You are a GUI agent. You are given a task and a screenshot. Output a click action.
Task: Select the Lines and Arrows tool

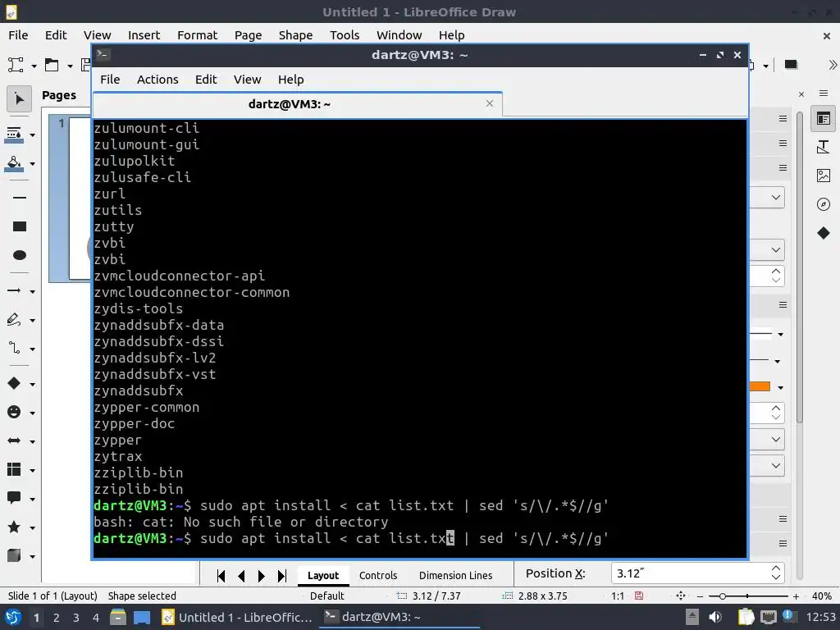[14, 291]
